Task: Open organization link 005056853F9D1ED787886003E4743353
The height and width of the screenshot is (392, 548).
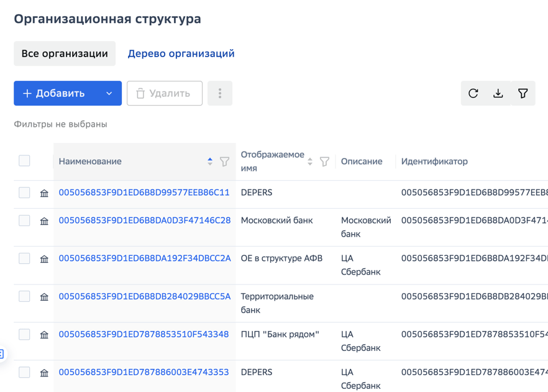Action: (144, 372)
